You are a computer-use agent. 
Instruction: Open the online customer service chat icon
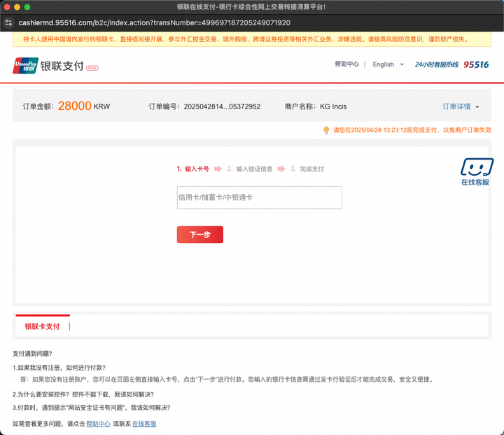pyautogui.click(x=477, y=172)
